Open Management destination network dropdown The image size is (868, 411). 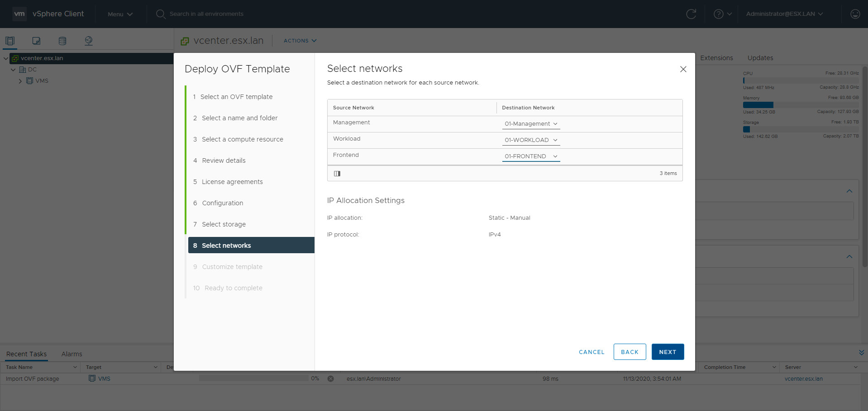click(x=531, y=124)
